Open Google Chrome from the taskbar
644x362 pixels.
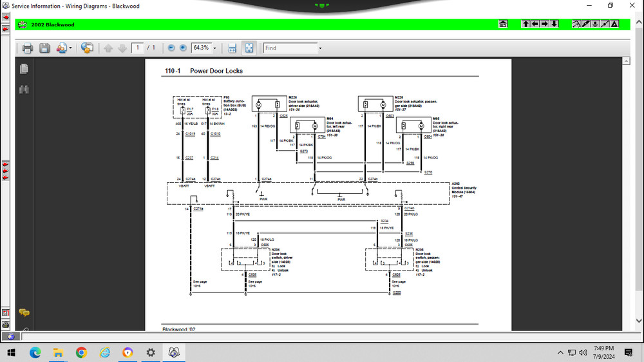pyautogui.click(x=81, y=352)
